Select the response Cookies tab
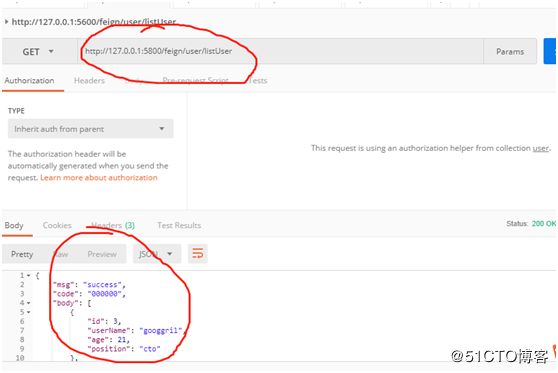Image resolution: width=558 pixels, height=373 pixels. [57, 225]
